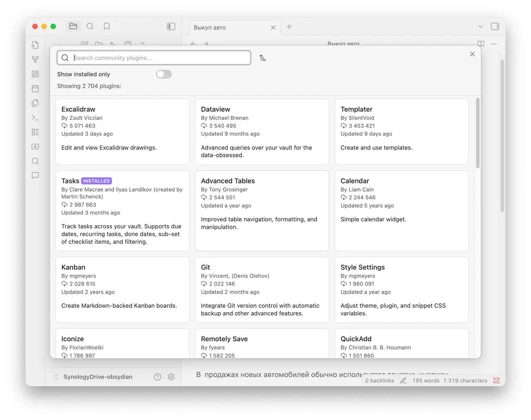The height and width of the screenshot is (420, 531).
Task: Open the installed Tasks plugin card
Action: 122,211
